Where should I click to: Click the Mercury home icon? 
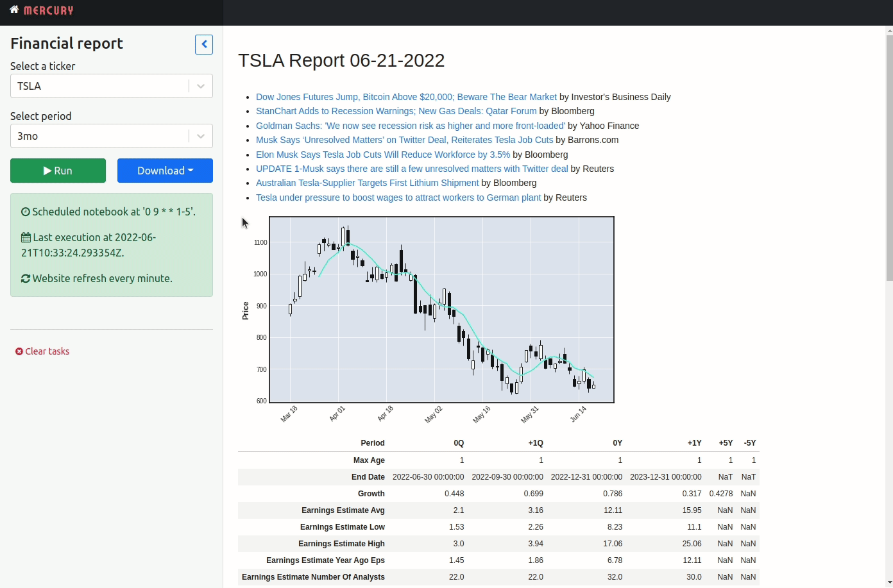point(14,10)
